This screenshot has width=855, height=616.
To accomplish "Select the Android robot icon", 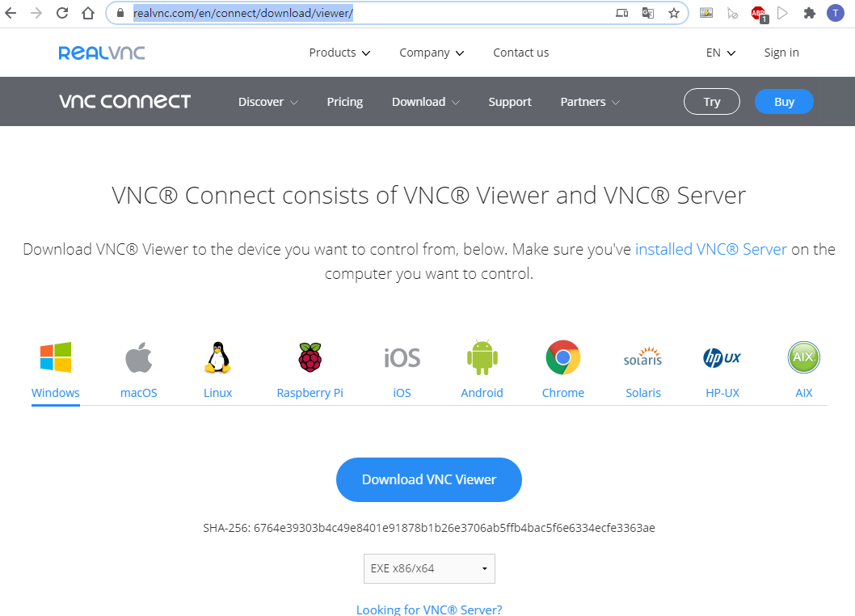I will pos(482,357).
